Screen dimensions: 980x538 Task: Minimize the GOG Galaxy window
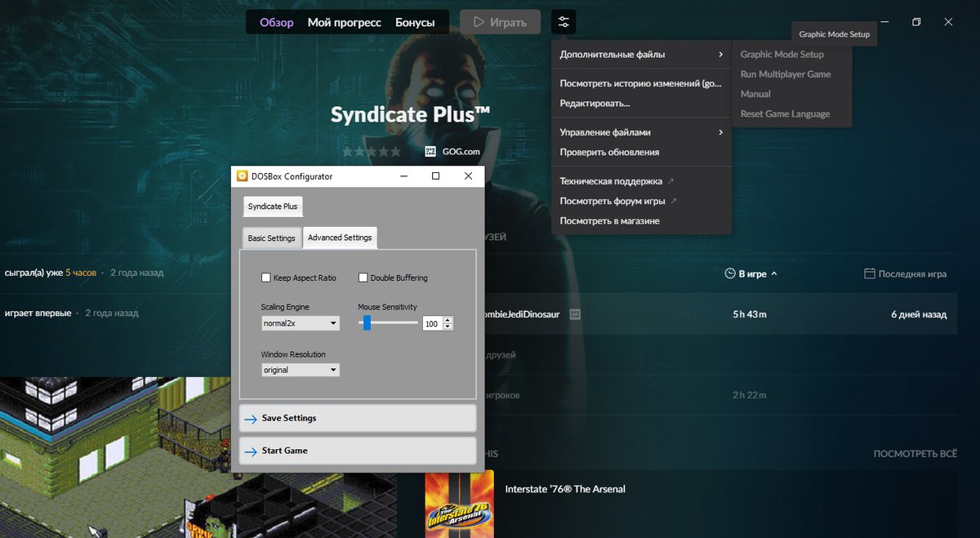click(x=885, y=22)
